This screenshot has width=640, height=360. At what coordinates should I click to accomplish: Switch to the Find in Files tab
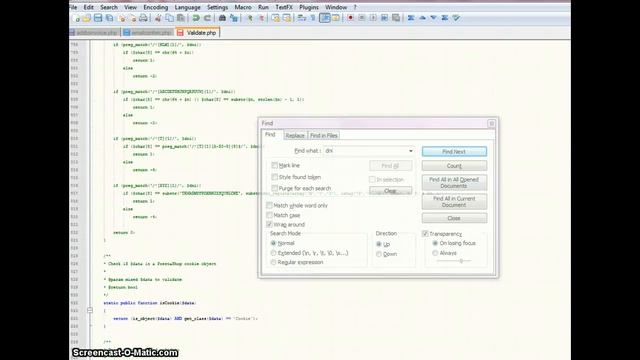[x=324, y=136]
